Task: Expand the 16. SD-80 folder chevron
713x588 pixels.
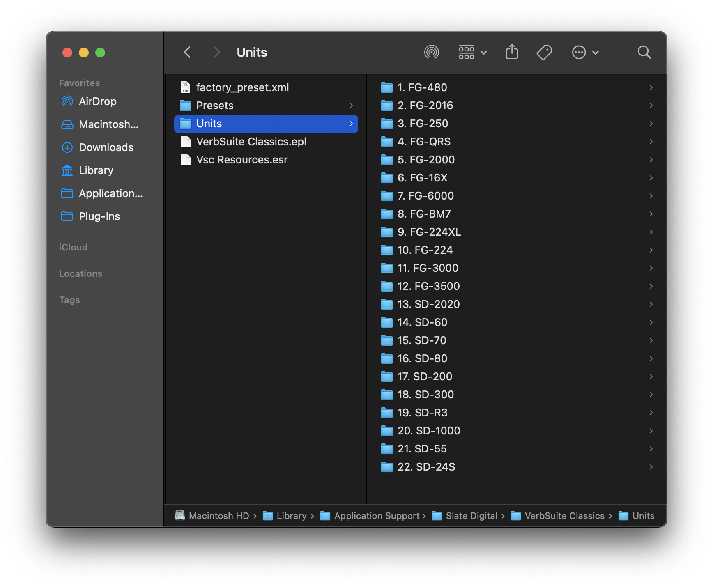Action: click(x=651, y=358)
